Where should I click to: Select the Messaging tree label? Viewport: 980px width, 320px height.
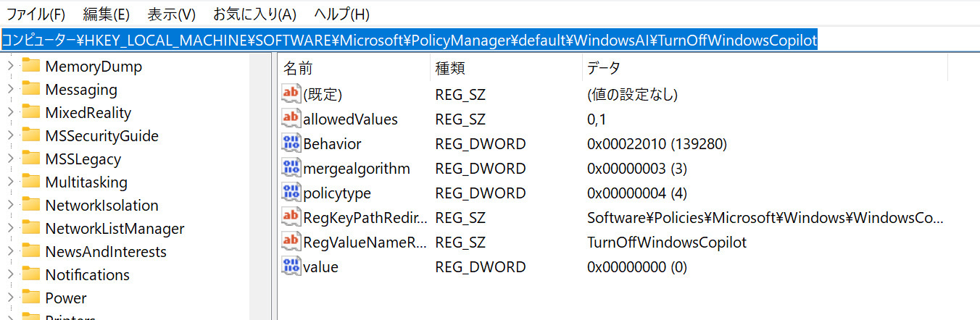(x=81, y=90)
